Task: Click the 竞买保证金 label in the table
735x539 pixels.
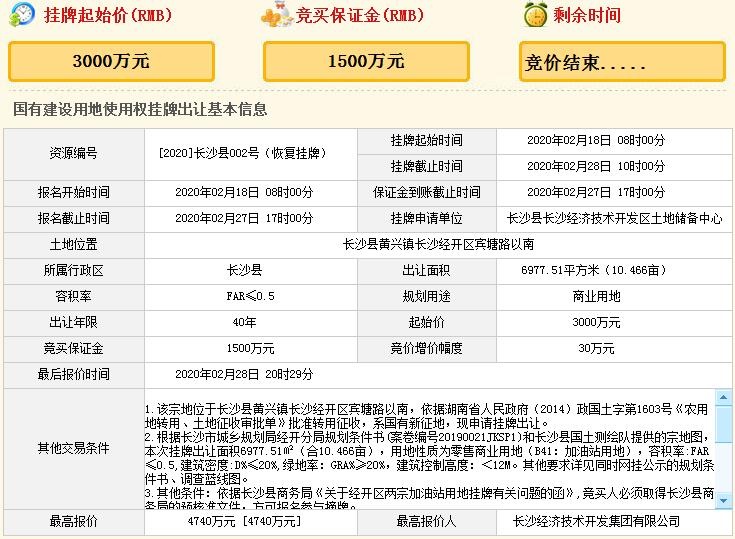Action: pos(74,348)
